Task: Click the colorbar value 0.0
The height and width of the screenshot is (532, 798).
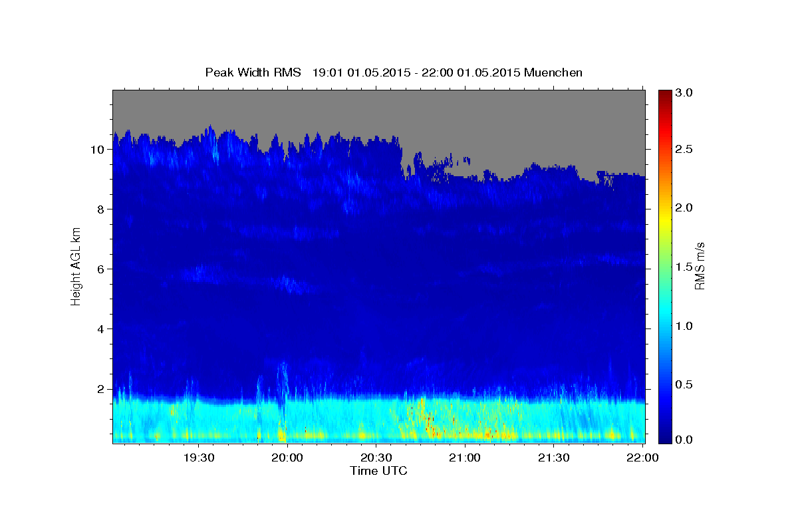Action: (684, 440)
